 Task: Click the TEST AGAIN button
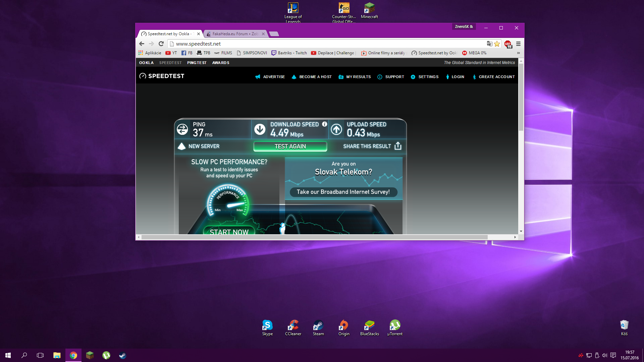(x=290, y=146)
